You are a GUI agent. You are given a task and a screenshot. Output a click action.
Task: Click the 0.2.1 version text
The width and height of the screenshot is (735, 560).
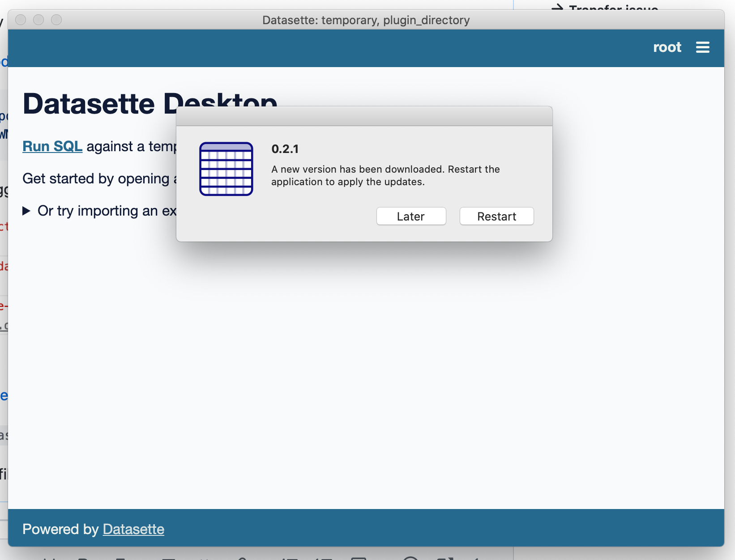285,149
